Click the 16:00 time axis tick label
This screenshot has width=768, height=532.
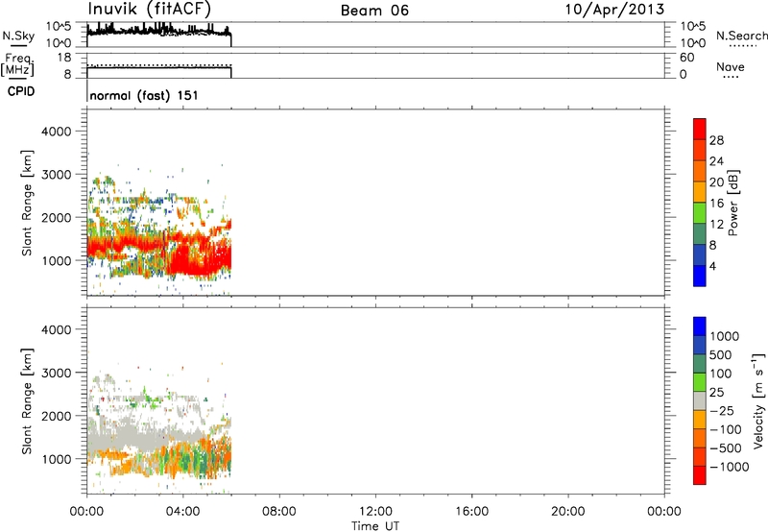[471, 512]
